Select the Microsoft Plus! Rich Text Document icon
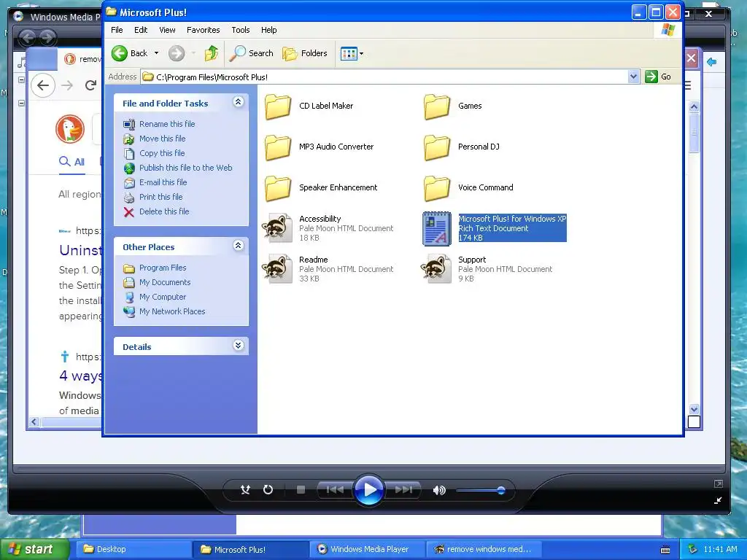747x560 pixels. pos(437,228)
